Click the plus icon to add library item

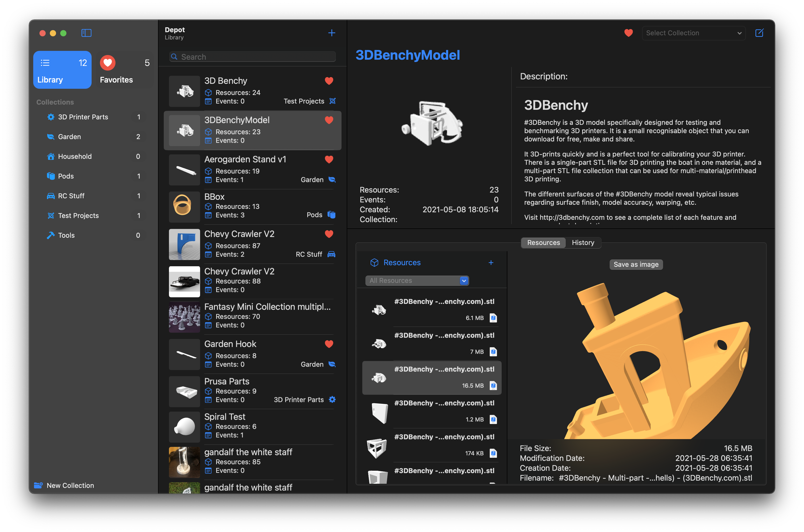(x=331, y=33)
